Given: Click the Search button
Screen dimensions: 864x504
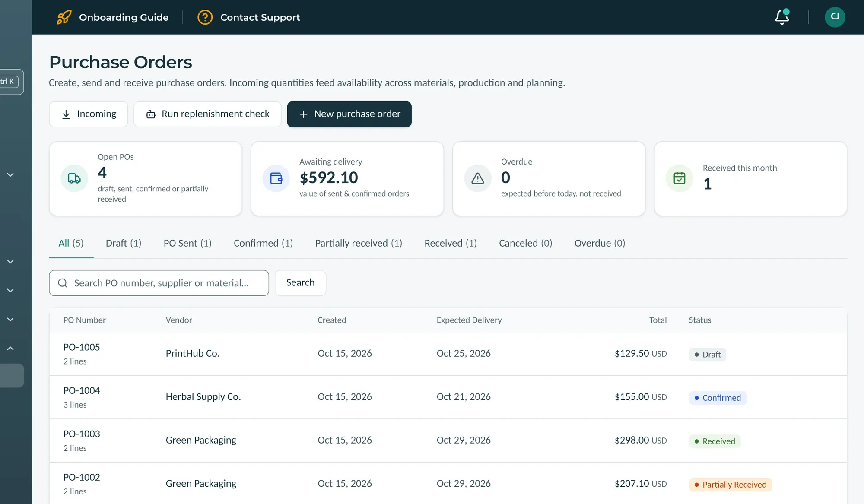Looking at the screenshot, I should point(300,283).
